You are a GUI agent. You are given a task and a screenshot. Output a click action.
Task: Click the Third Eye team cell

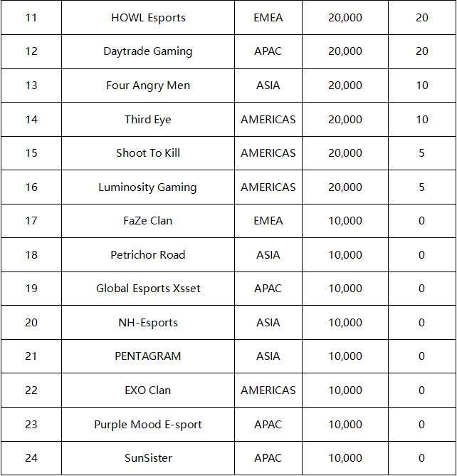point(148,119)
